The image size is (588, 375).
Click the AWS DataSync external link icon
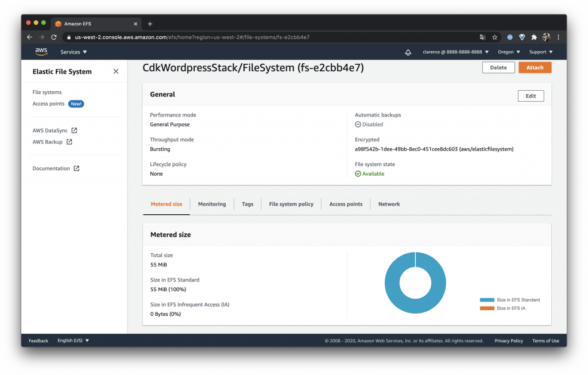(x=74, y=130)
